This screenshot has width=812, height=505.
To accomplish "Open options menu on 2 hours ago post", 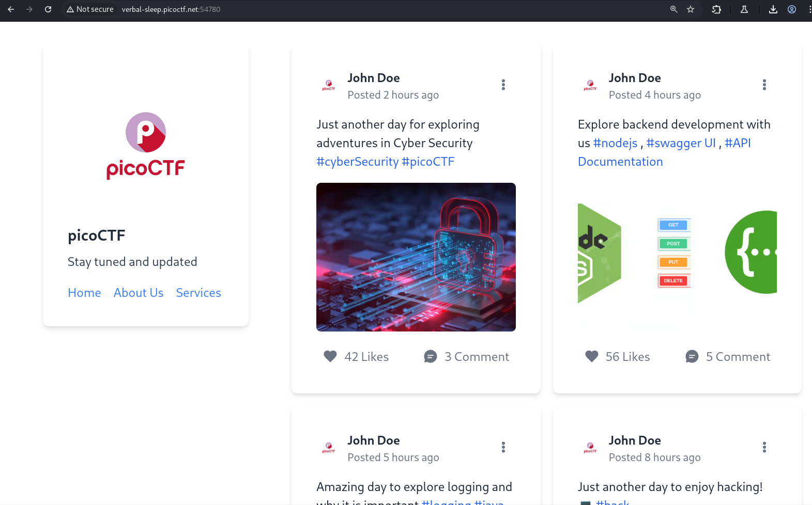I will (x=503, y=85).
